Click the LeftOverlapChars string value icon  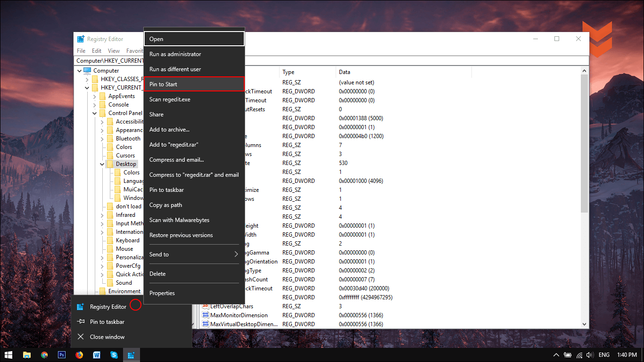206,306
